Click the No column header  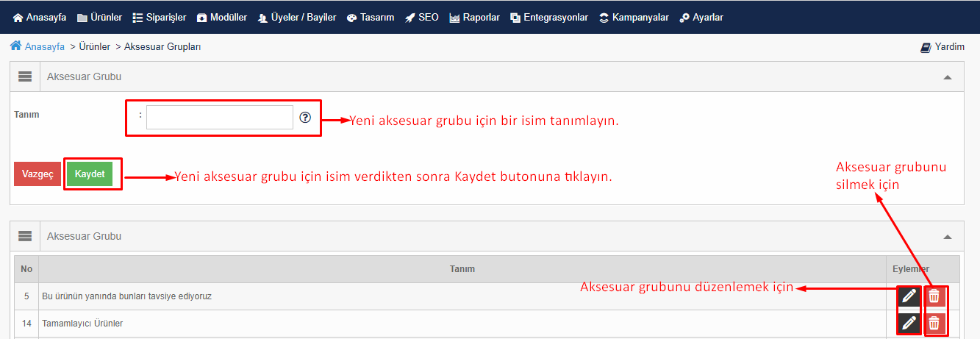[x=26, y=269]
